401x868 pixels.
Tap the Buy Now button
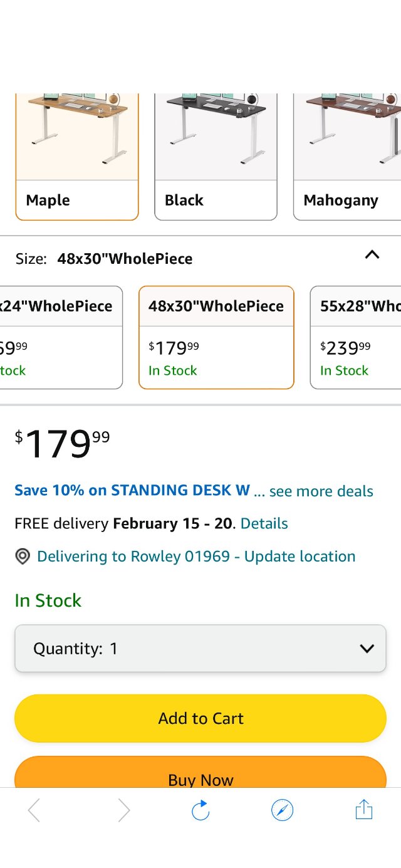[x=200, y=779]
